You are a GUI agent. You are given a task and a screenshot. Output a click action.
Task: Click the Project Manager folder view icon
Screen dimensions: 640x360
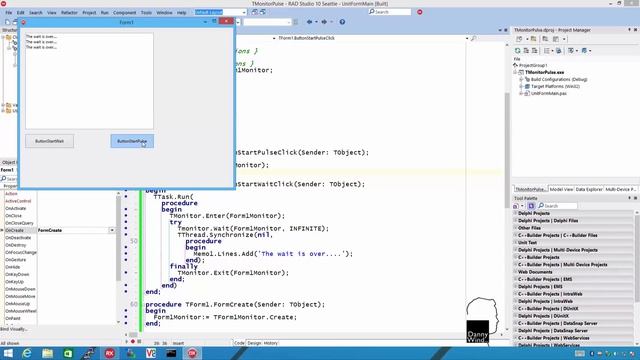pyautogui.click(x=533, y=39)
